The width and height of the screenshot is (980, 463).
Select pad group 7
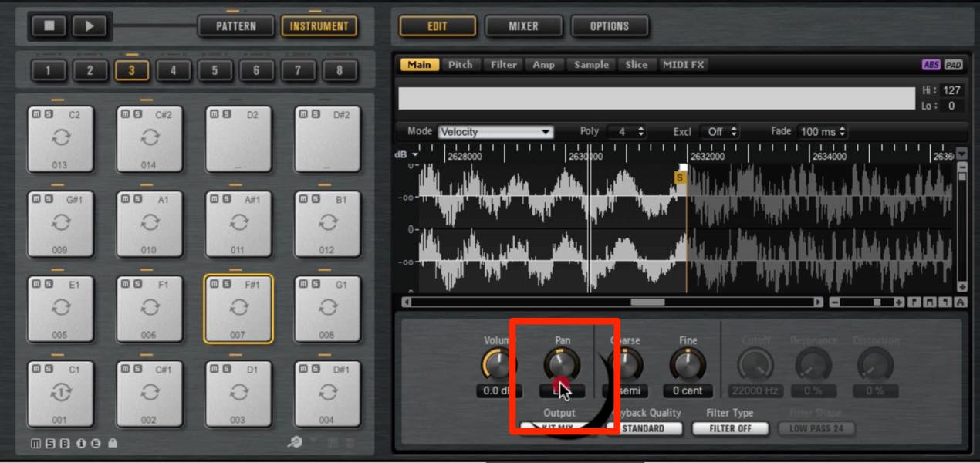[298, 71]
